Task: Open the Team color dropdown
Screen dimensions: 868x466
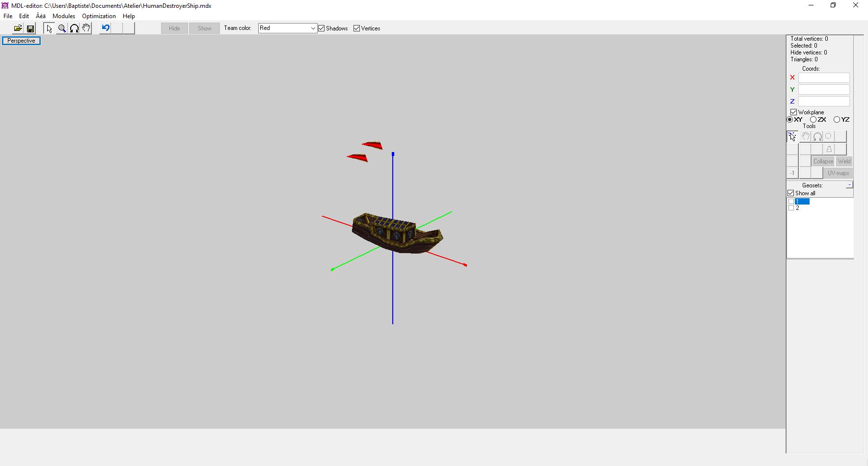Action: click(x=287, y=28)
